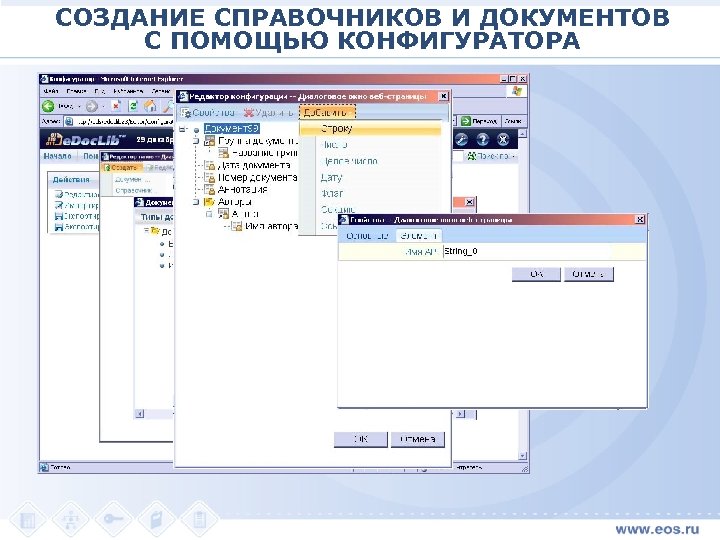Click Отмена in the configuration editor dialog
Viewport: 720px width, 540px height.
pos(417,439)
